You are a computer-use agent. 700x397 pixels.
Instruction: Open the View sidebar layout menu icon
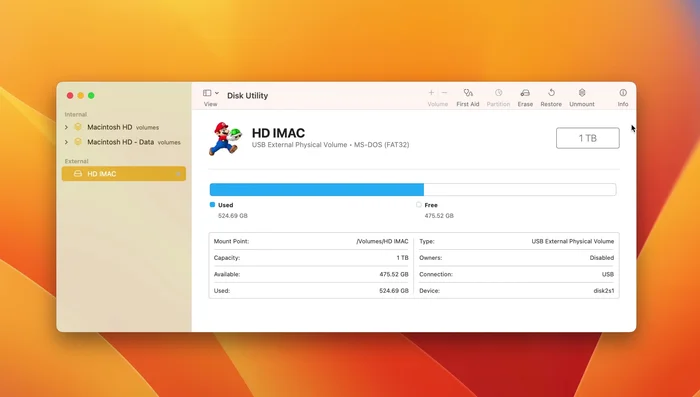(x=207, y=93)
